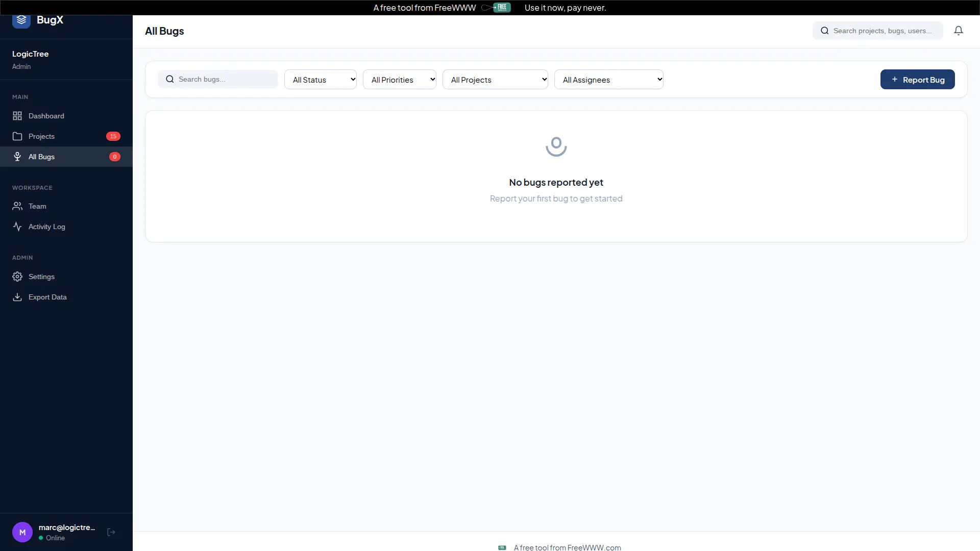Click the Projects folder icon
Screen dimensions: 980x551
(x=17, y=136)
